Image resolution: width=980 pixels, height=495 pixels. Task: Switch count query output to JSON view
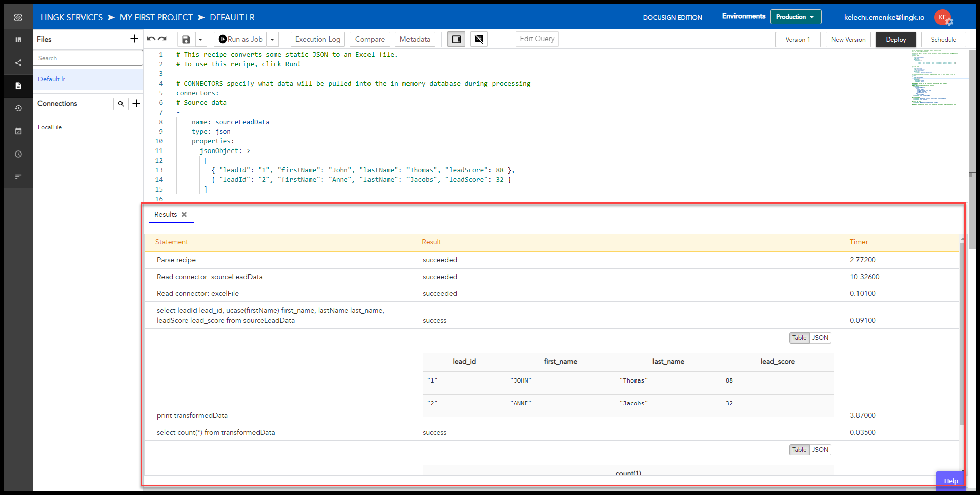click(x=820, y=450)
